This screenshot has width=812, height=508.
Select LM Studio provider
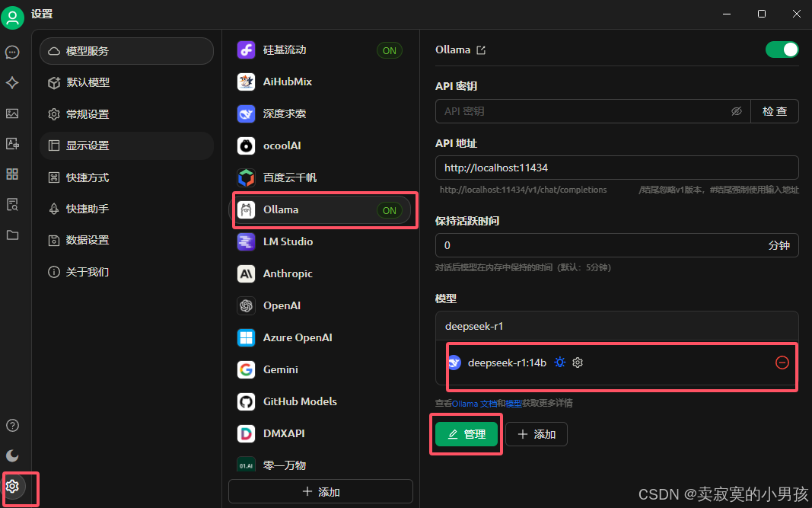click(320, 241)
